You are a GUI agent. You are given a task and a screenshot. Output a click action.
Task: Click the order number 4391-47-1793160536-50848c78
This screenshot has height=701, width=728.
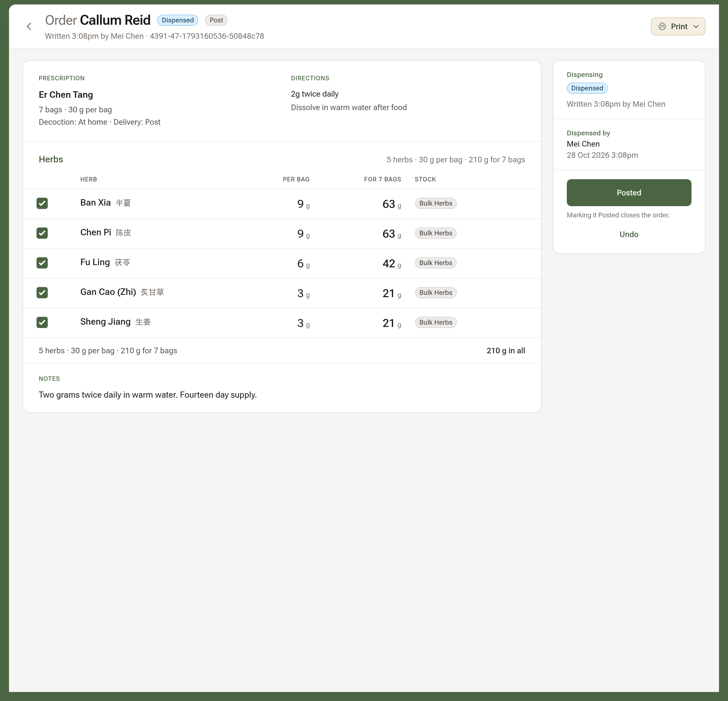point(207,36)
